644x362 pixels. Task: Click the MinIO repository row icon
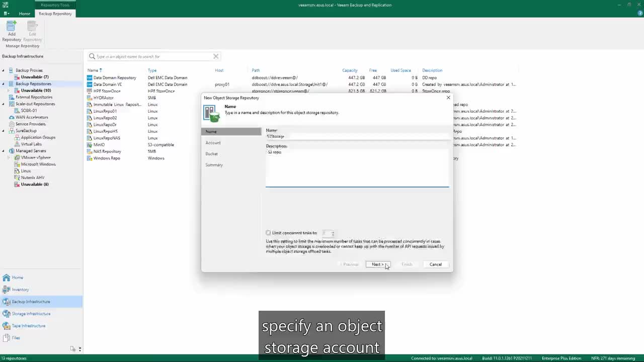[x=90, y=145]
